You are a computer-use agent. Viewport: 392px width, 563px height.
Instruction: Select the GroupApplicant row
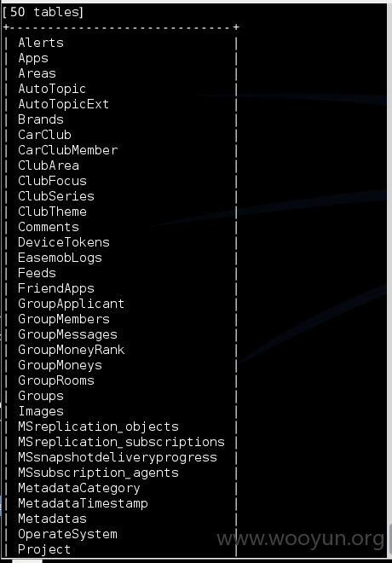(x=72, y=304)
